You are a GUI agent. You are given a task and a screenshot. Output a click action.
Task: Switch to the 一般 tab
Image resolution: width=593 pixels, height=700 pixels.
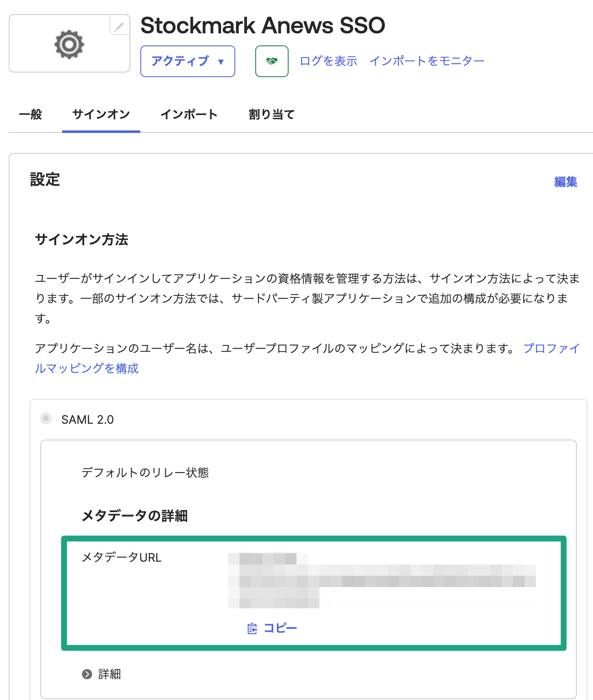pos(31,114)
